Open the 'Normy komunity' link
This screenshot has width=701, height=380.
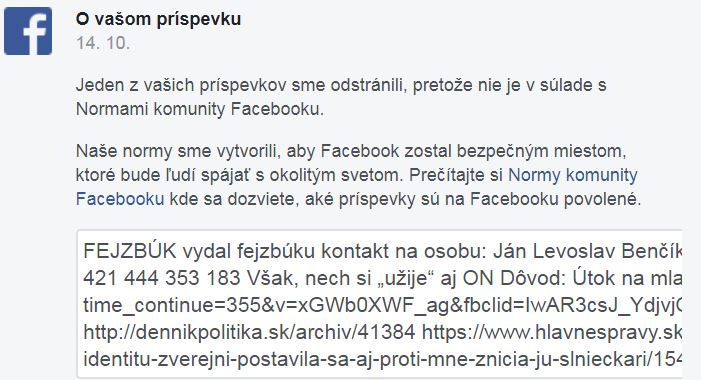coord(573,175)
